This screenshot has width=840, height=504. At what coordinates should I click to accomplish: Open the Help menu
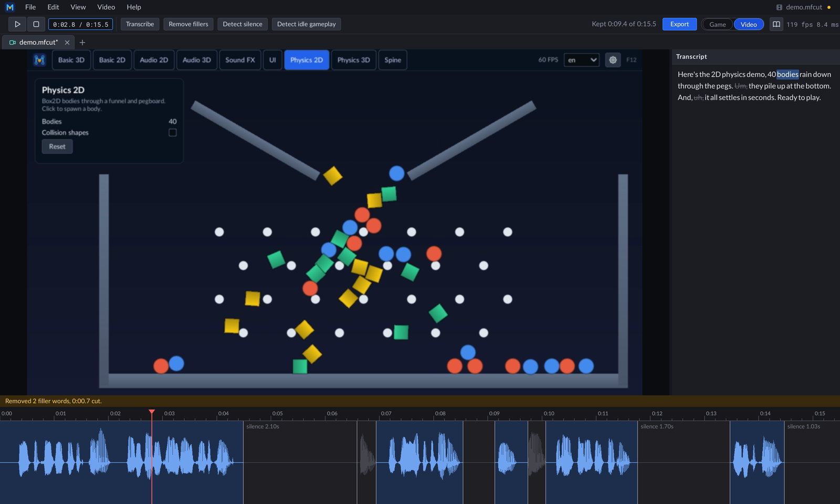click(134, 7)
